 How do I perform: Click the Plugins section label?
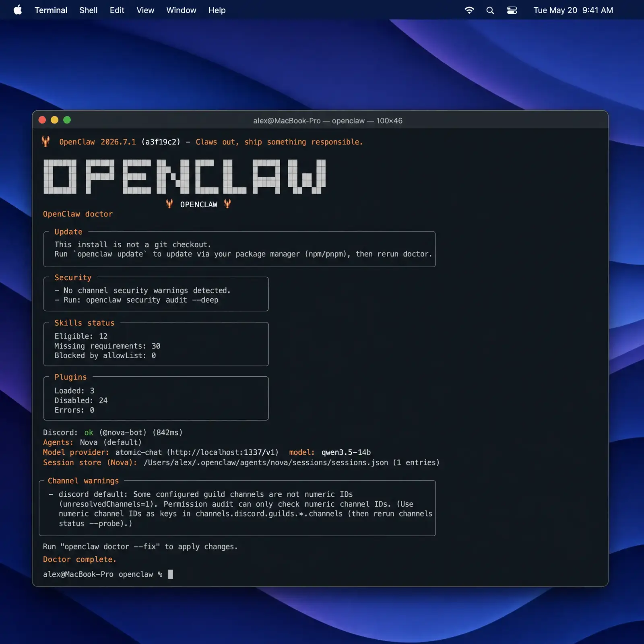point(70,377)
